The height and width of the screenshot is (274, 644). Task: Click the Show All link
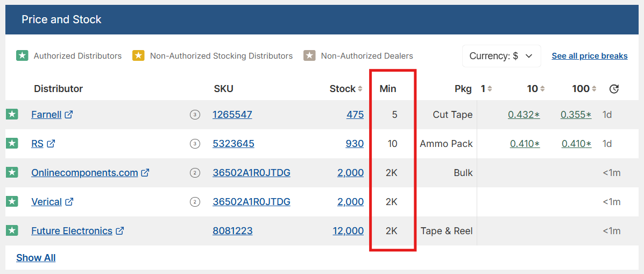coord(36,258)
